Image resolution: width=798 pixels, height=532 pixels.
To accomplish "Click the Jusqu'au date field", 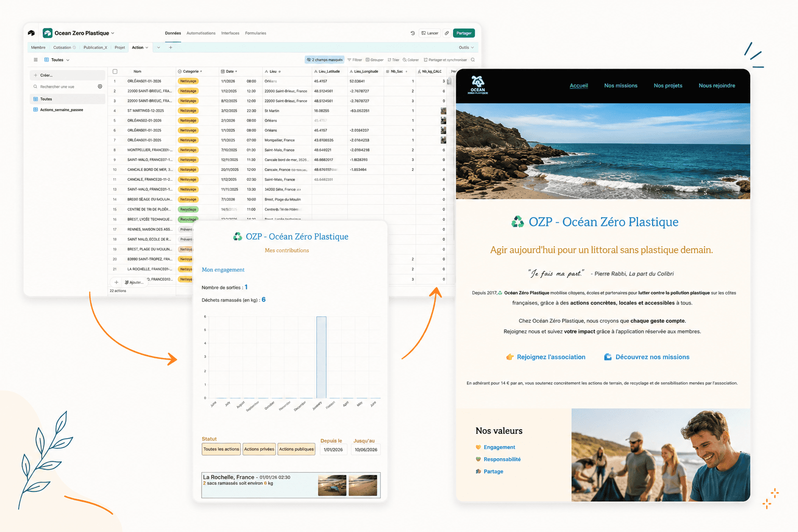I will pyautogui.click(x=366, y=449).
